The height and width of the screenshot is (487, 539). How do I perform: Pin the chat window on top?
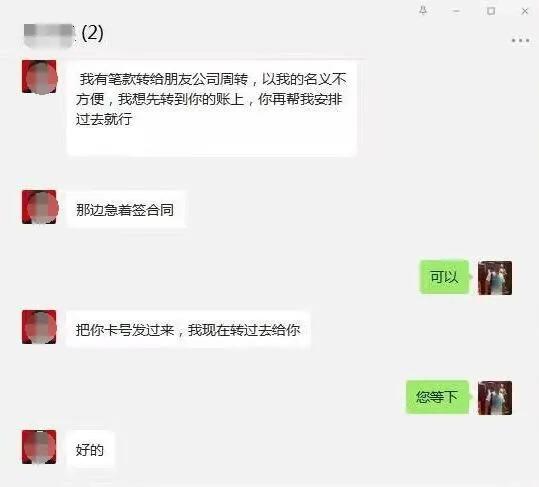(x=423, y=11)
